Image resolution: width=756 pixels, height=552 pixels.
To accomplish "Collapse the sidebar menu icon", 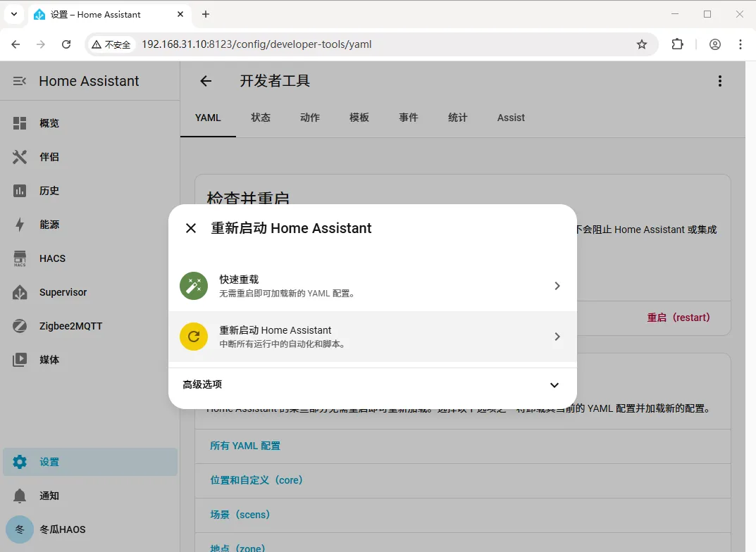I will [x=19, y=81].
